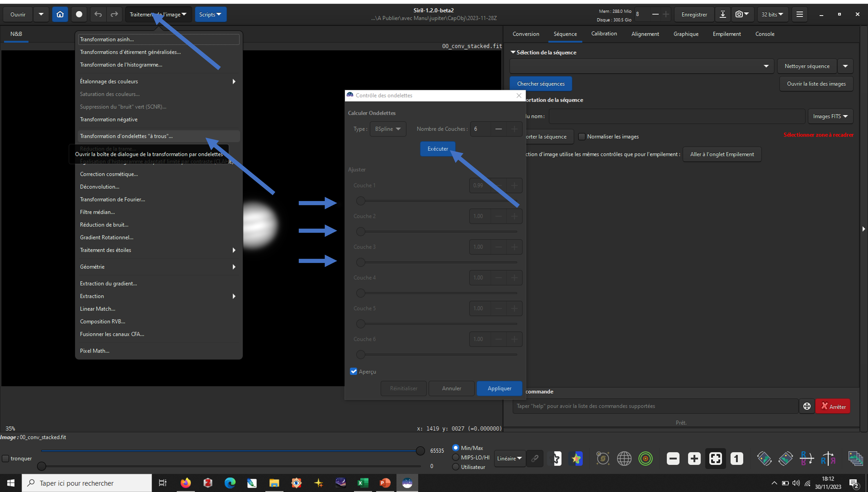This screenshot has width=868, height=492.
Task: Click the snapshot camera icon
Action: pyautogui.click(x=739, y=14)
